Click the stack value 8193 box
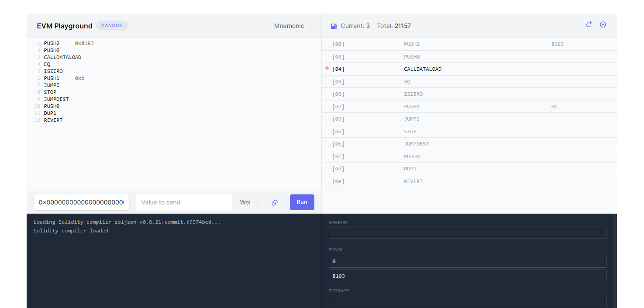The width and height of the screenshot is (644, 308). point(467,276)
